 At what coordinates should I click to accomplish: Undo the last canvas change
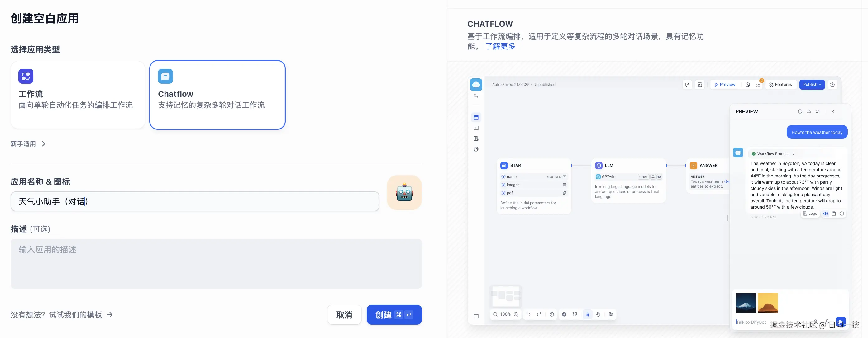(528, 314)
